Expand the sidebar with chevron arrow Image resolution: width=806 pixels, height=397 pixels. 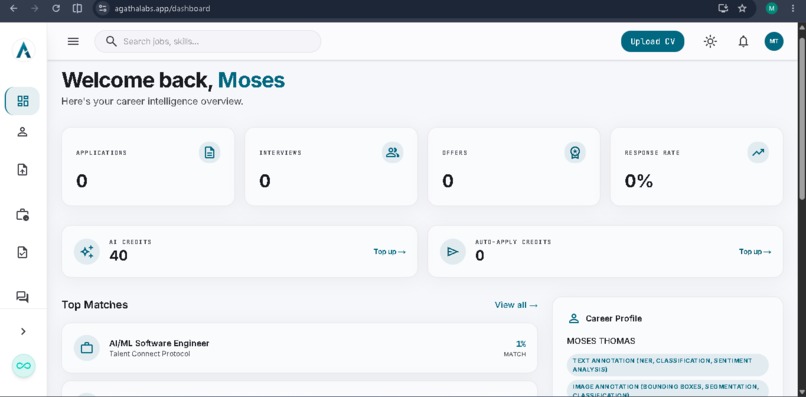pos(23,332)
